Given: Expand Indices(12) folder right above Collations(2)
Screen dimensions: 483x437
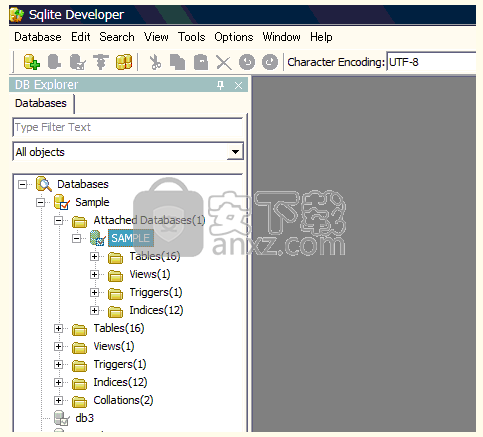Looking at the screenshot, I should [x=58, y=382].
